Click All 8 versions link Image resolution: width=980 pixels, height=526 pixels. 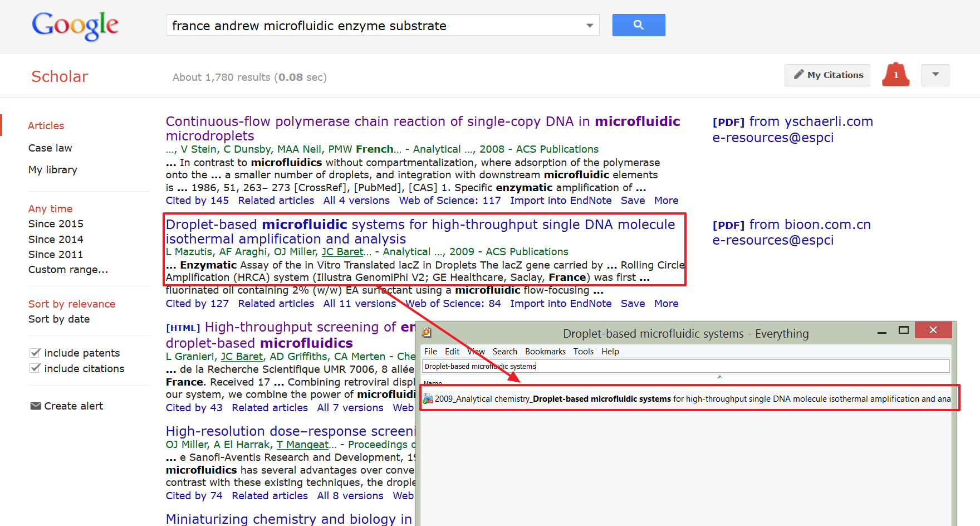350,496
